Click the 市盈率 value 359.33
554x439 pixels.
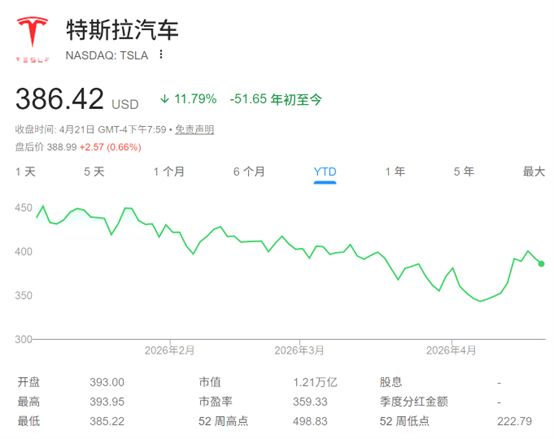click(310, 402)
